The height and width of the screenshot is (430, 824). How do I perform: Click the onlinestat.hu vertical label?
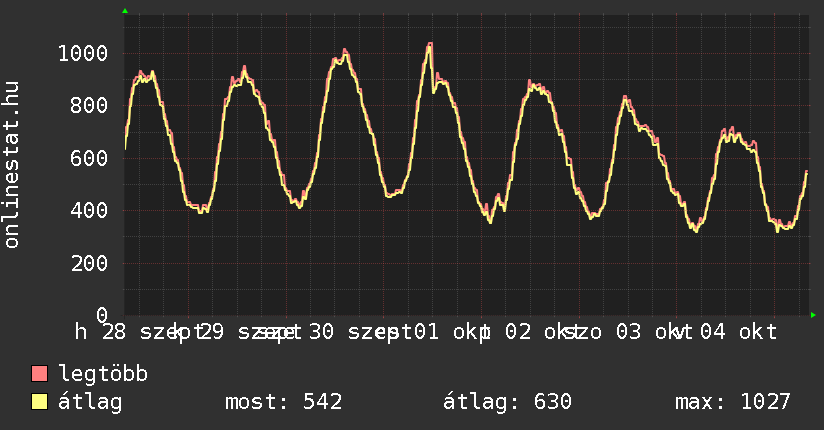coord(11,165)
